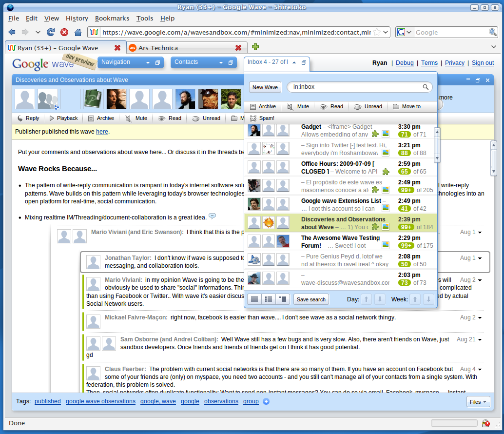Click the browser Stop loading icon
504x434 pixels.
(64, 32)
